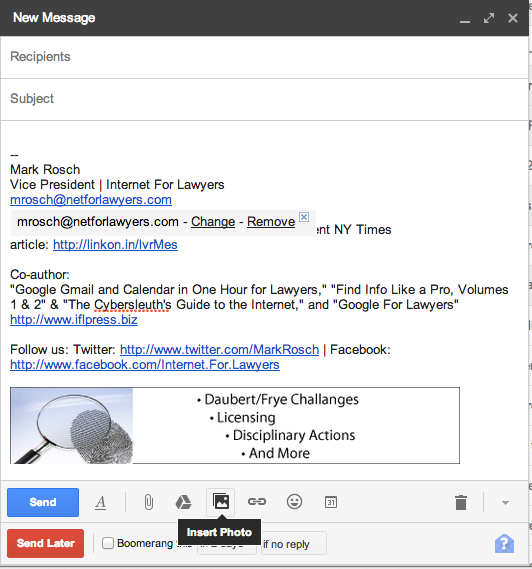
Task: Insert files using the Google Drive icon
Action: [183, 503]
